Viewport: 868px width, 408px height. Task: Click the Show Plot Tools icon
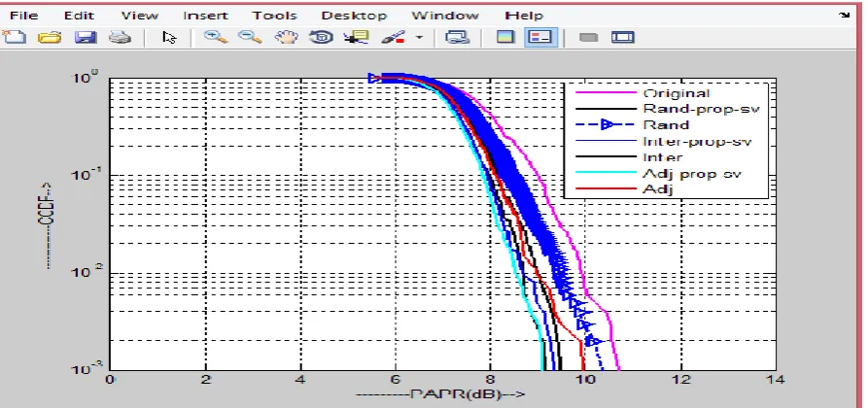pyautogui.click(x=623, y=37)
